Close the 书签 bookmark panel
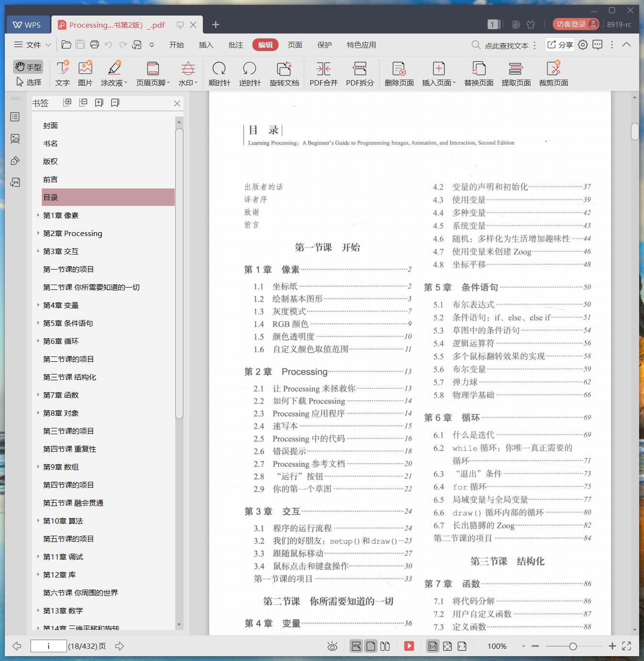Viewport: 644px width, 661px height. [177, 103]
